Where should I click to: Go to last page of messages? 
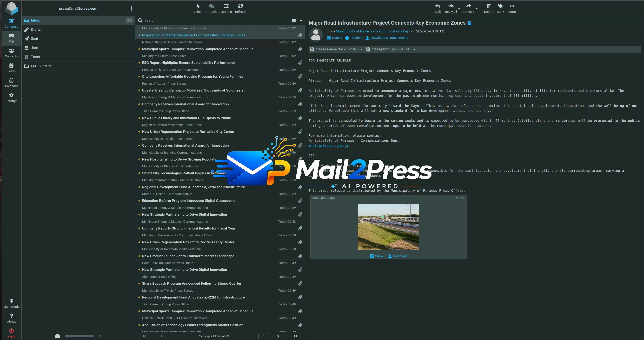pyautogui.click(x=295, y=336)
